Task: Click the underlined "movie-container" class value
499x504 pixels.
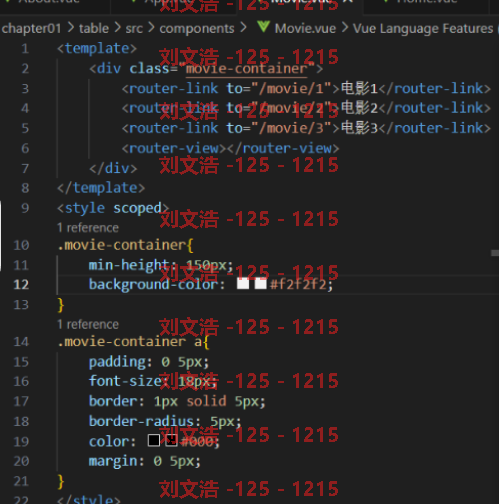Action: 246,69
